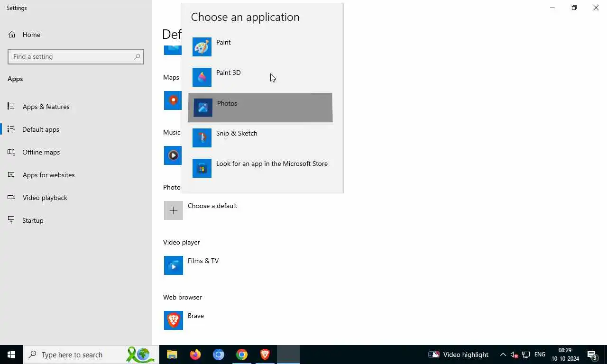The width and height of the screenshot is (607, 364).
Task: Look for an app in the Microsoft Store
Action: 272,164
